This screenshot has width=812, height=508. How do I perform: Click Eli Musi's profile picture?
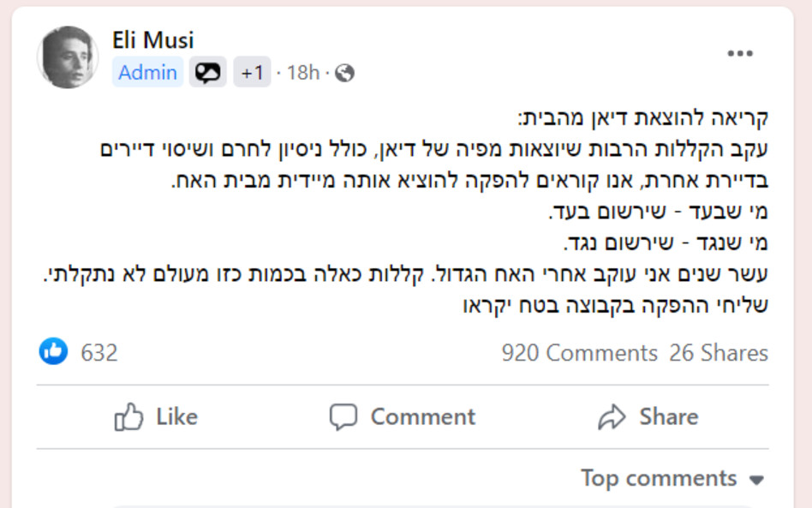pos(67,54)
